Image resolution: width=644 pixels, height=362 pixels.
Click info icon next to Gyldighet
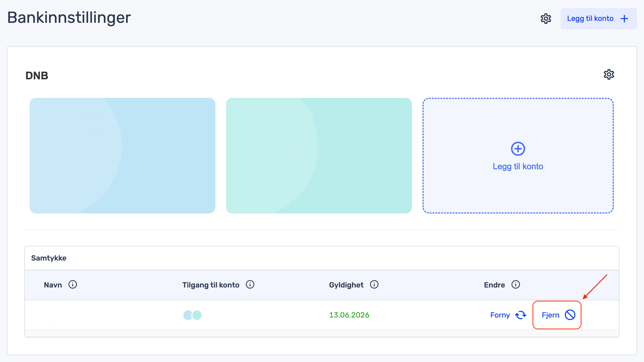tap(374, 285)
